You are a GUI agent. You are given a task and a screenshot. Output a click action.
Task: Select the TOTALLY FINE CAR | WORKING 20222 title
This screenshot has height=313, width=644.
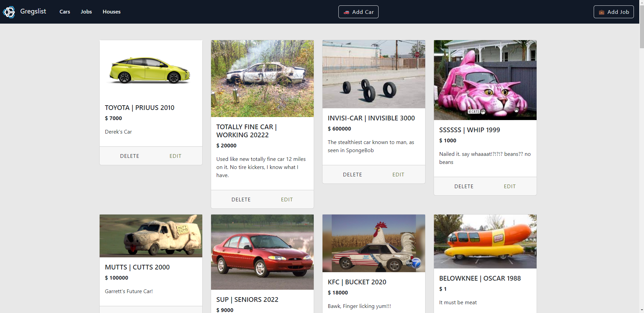pyautogui.click(x=247, y=131)
